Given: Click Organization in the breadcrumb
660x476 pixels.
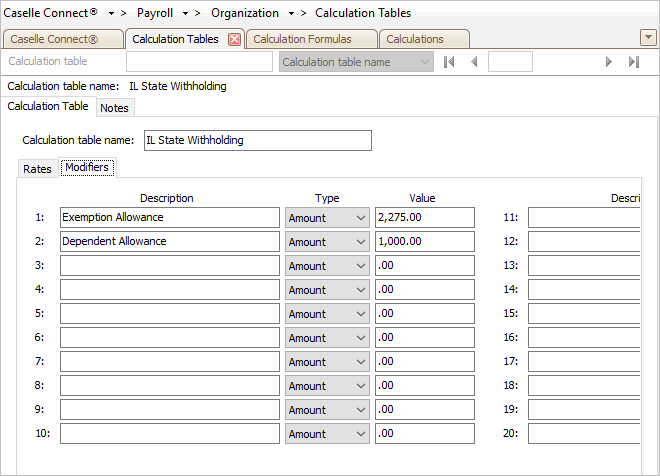Looking at the screenshot, I should [x=245, y=13].
